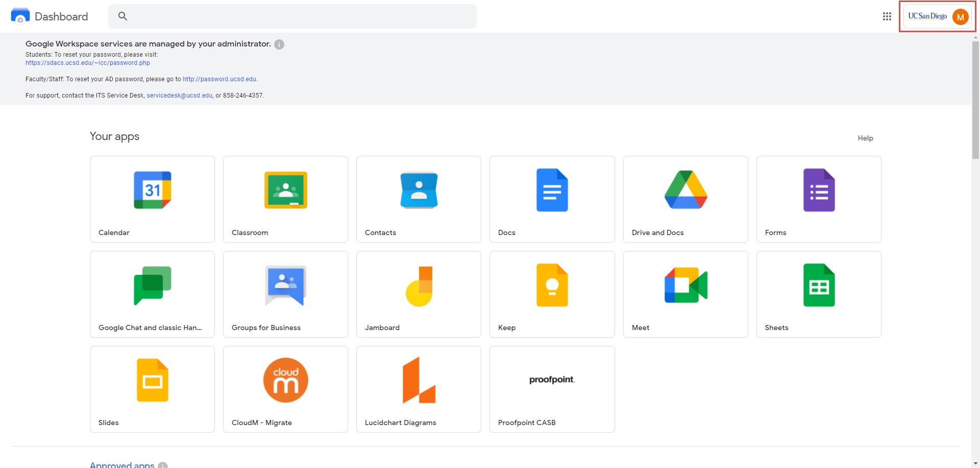Image resolution: width=980 pixels, height=468 pixels.
Task: Click the Groups for Business label
Action: (266, 327)
